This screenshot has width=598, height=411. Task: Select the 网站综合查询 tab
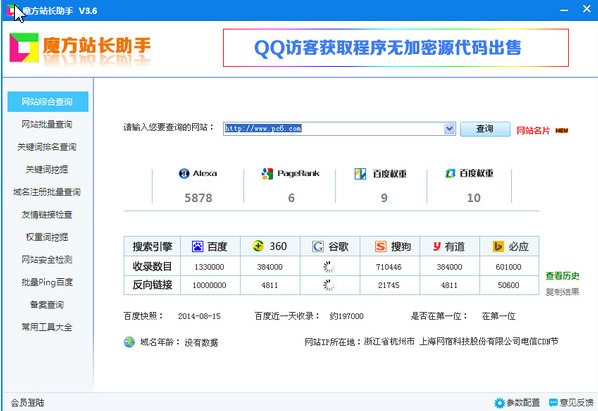tap(48, 102)
